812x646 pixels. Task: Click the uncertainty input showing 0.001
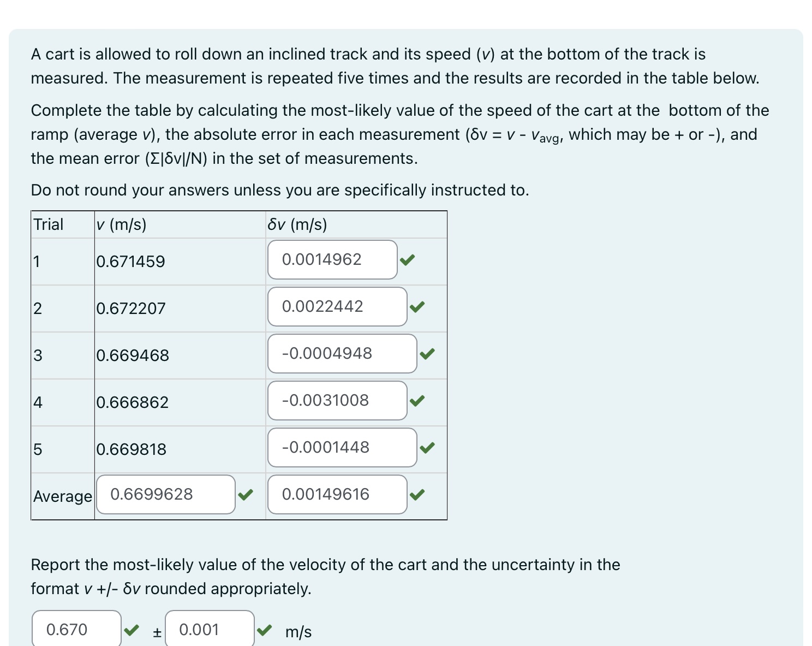click(x=210, y=630)
